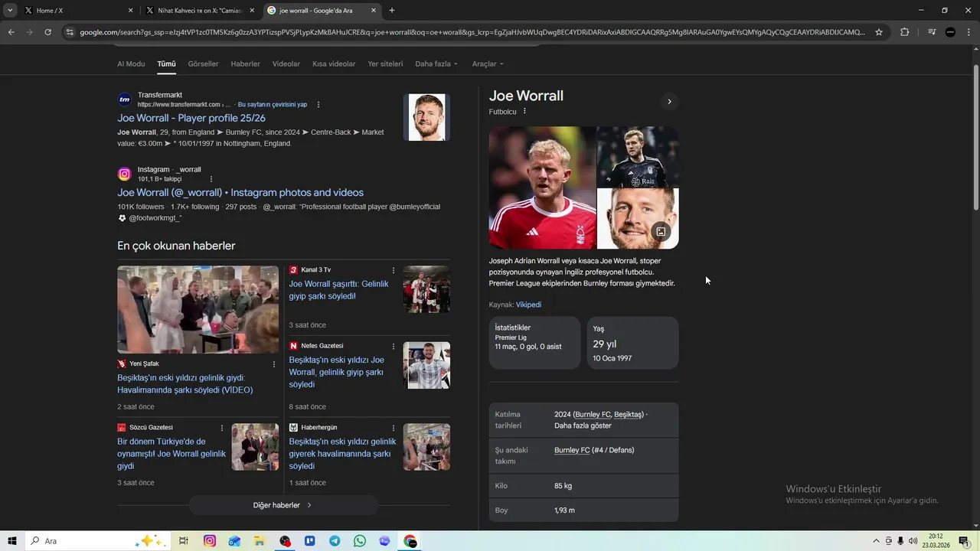Open the Vikipedi source link

528,305
